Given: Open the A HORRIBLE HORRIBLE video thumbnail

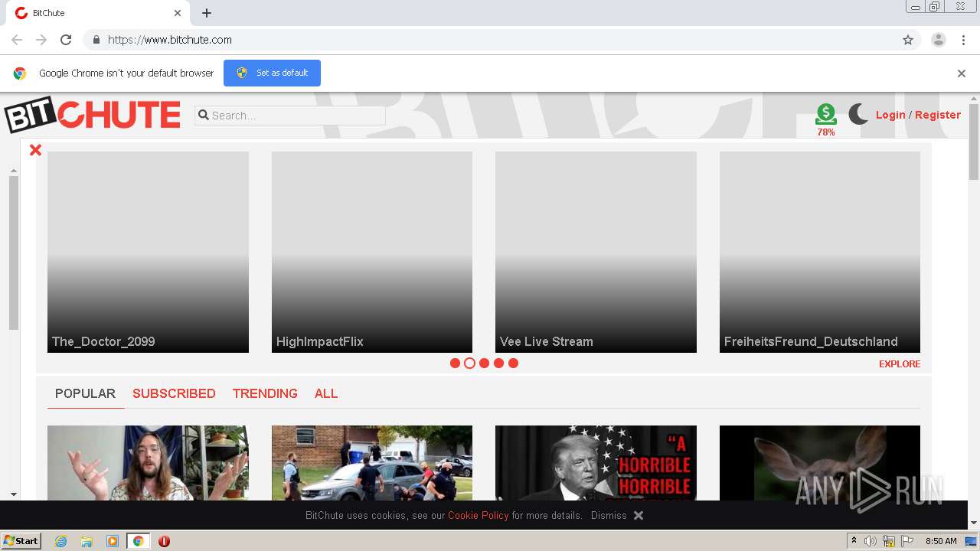Looking at the screenshot, I should [x=596, y=463].
